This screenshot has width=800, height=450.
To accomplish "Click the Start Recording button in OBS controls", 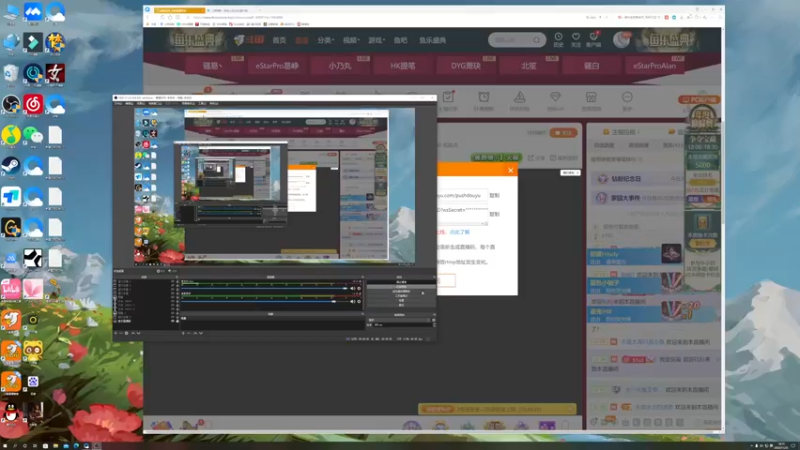I will tap(401, 287).
